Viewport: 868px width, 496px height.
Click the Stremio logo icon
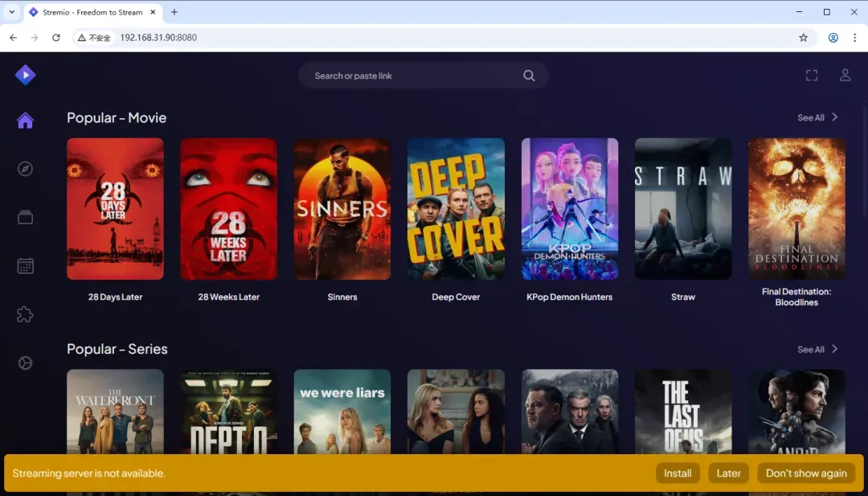point(26,75)
